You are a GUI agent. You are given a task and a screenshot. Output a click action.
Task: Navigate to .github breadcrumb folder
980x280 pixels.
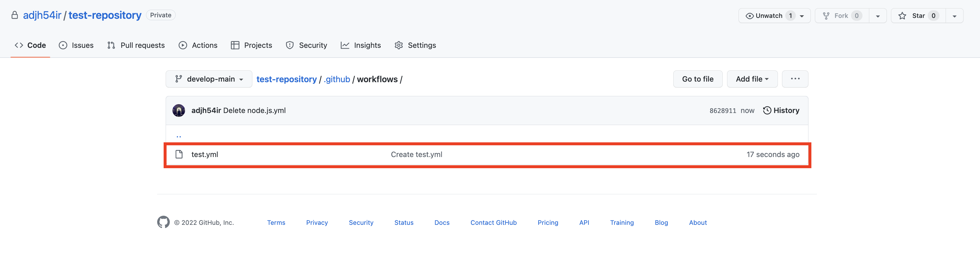337,79
